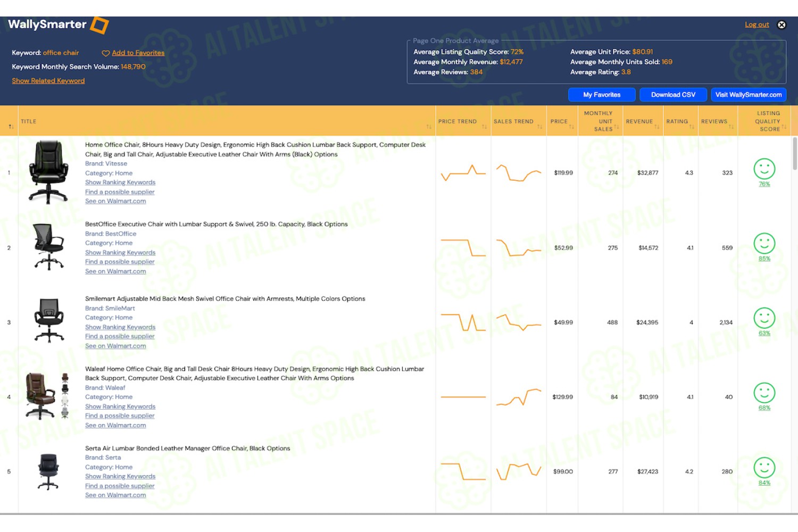Find a possible supplier for Waleaf chair

[120, 416]
